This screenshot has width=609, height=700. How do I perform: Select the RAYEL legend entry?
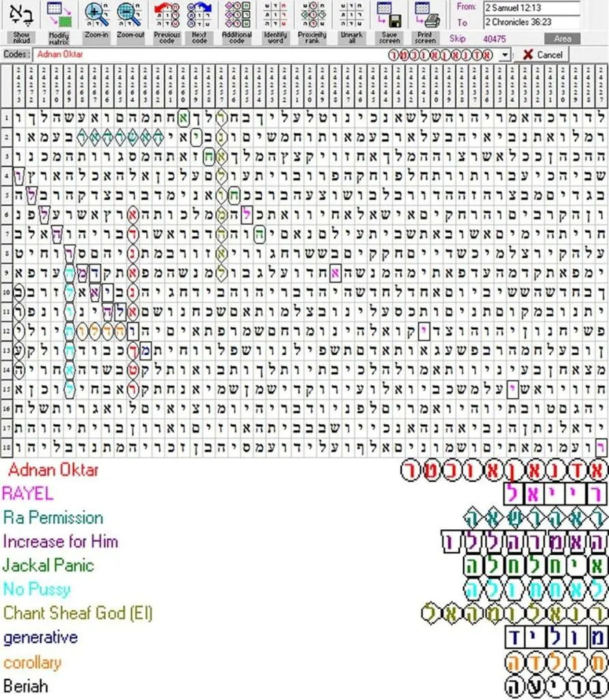[x=28, y=493]
